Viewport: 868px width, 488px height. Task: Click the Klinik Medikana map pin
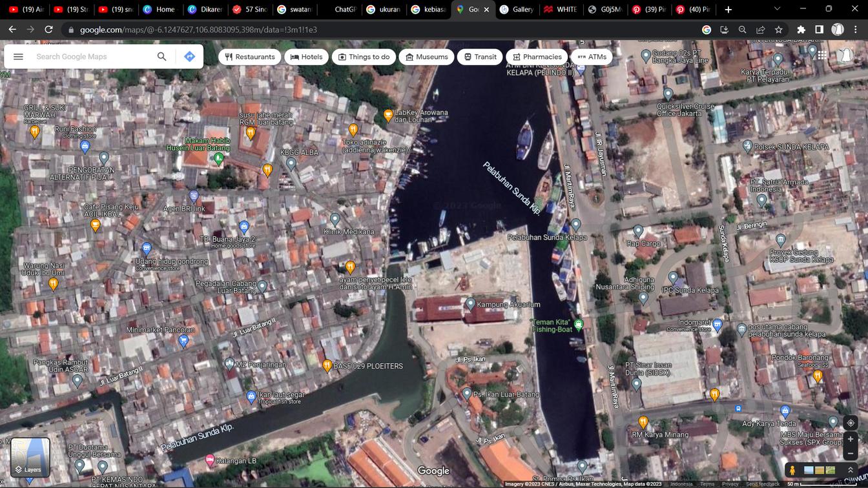(335, 219)
